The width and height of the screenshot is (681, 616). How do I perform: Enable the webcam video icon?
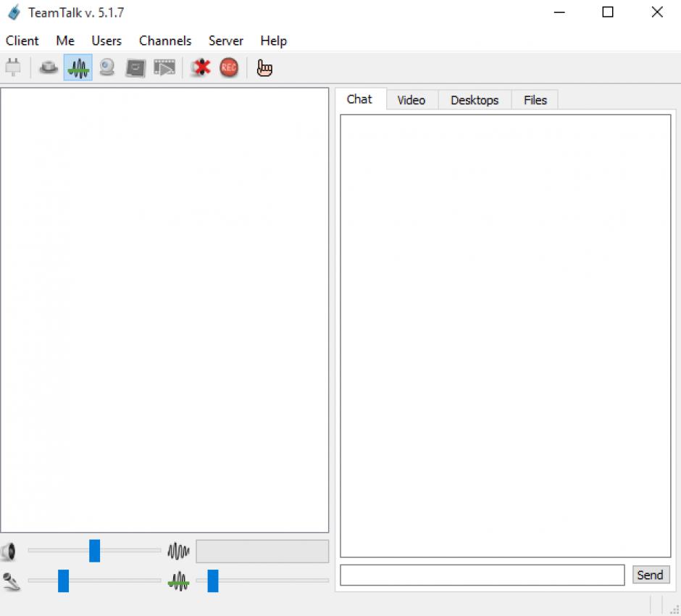tap(106, 67)
